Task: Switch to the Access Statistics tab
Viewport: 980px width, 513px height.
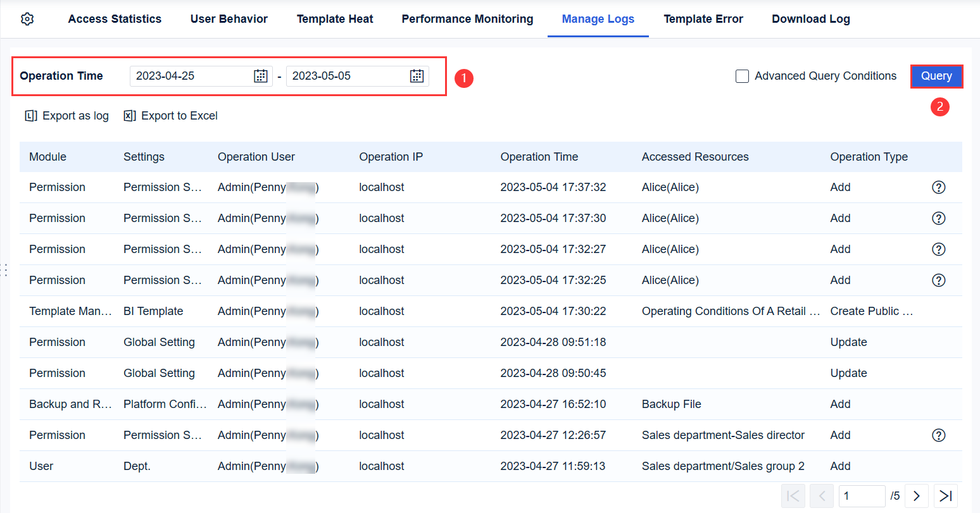Action: [x=115, y=19]
